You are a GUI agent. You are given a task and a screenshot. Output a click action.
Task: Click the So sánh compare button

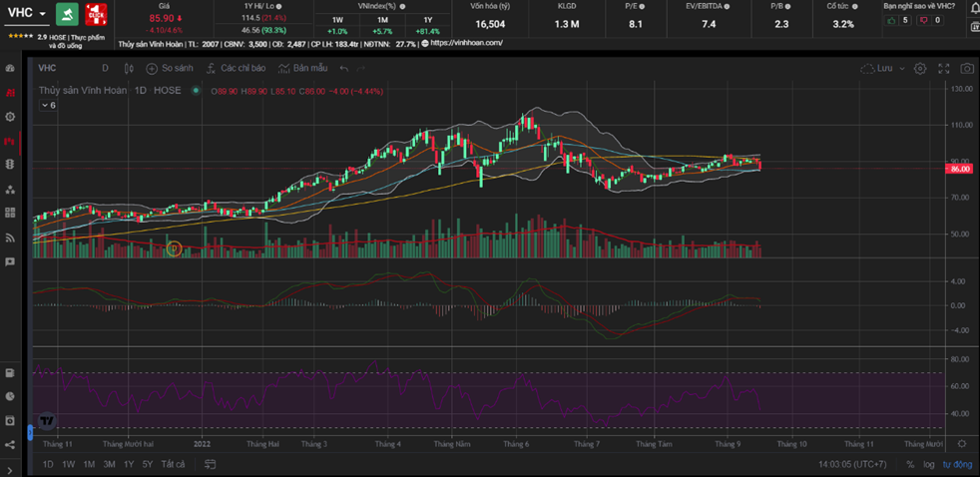point(170,68)
